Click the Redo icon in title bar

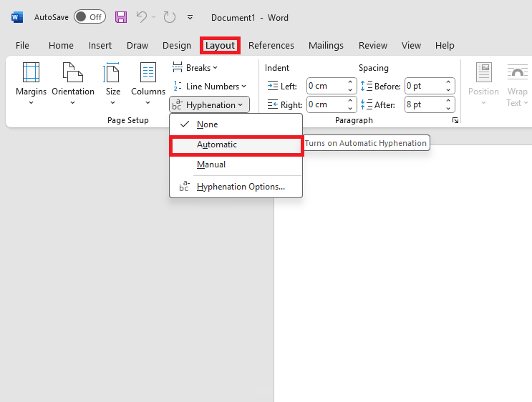click(x=169, y=17)
